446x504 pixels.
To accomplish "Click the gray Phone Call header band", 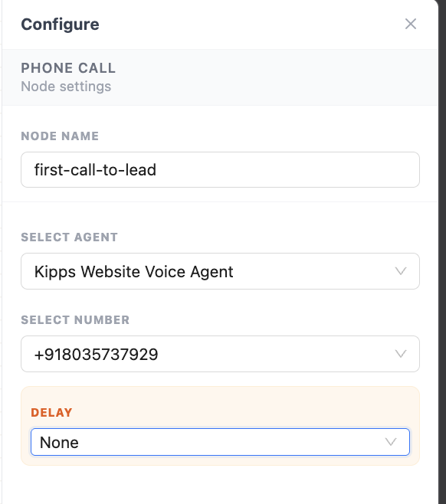I will [220, 77].
